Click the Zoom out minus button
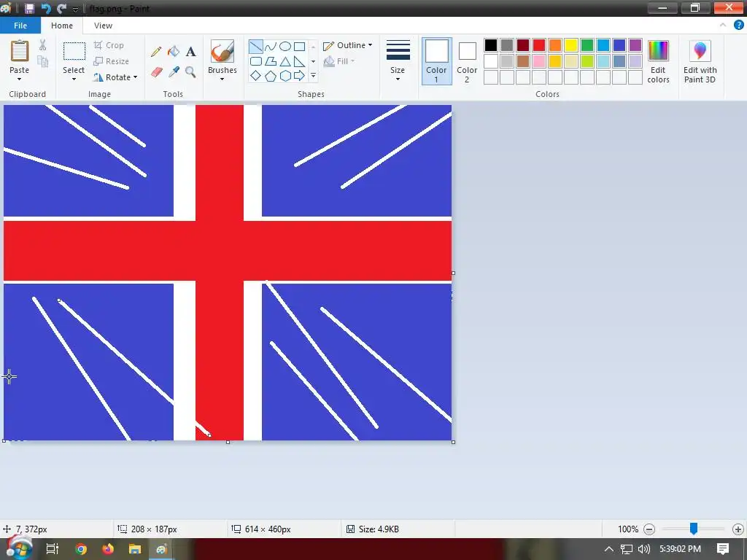747x560 pixels. coord(649,529)
